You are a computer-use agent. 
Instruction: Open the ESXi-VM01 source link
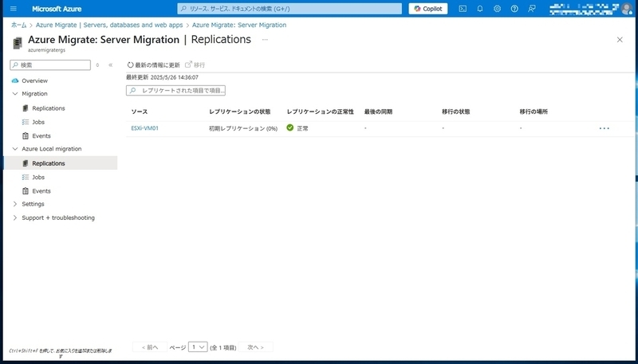[x=145, y=128]
